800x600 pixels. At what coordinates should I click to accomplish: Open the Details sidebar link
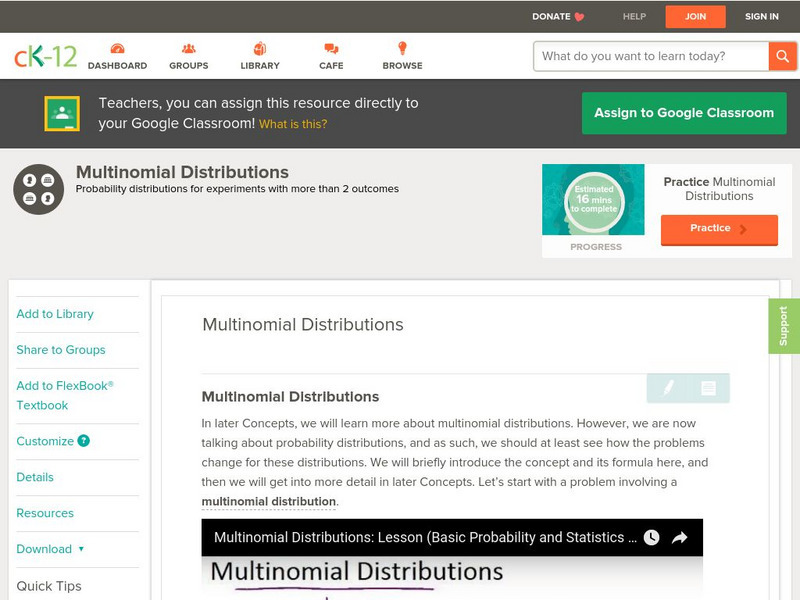(35, 477)
